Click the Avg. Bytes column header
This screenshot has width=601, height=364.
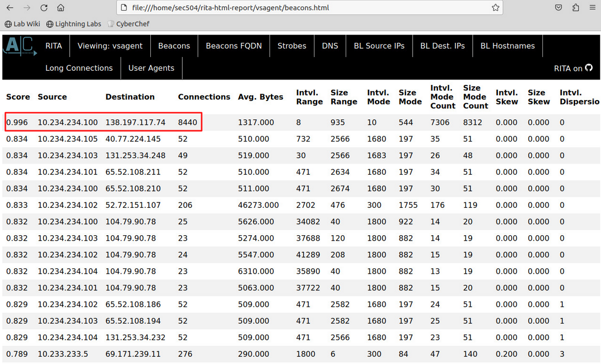[x=261, y=97]
